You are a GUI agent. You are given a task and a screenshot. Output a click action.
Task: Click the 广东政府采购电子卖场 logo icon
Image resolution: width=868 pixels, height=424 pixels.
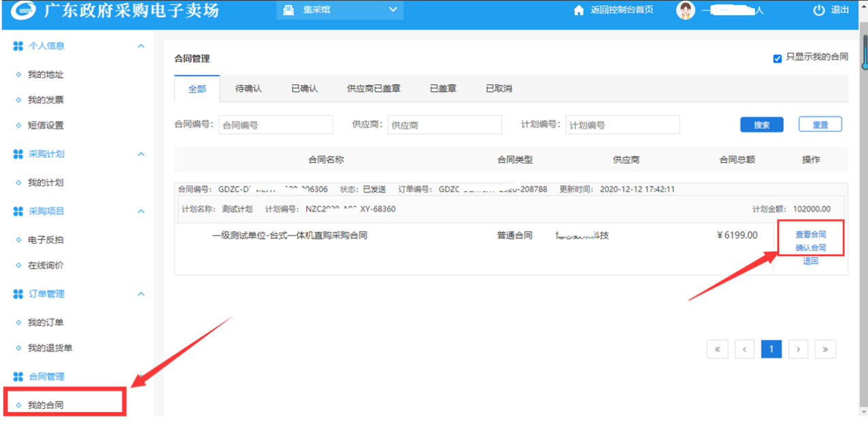pyautogui.click(x=24, y=11)
